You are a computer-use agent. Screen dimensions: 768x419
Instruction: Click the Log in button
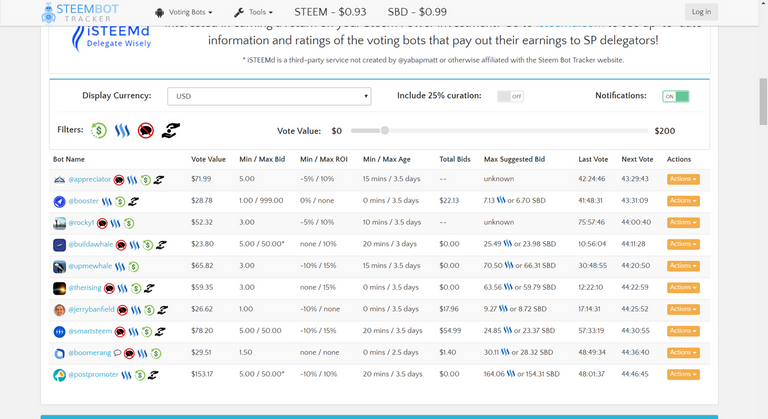pos(701,12)
